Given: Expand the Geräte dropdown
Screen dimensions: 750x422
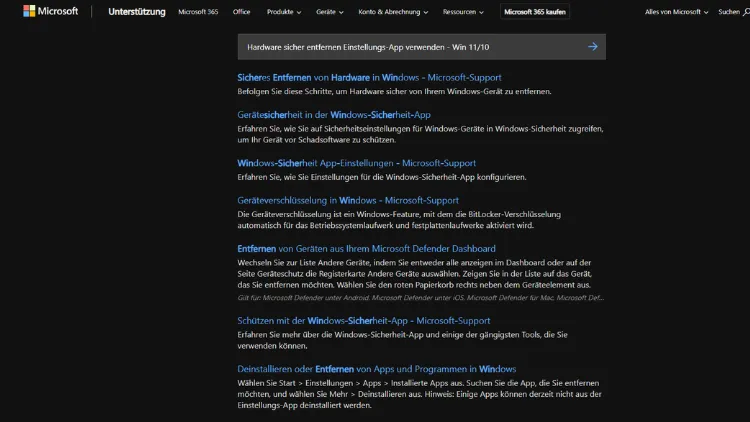Looking at the screenshot, I should [x=330, y=12].
